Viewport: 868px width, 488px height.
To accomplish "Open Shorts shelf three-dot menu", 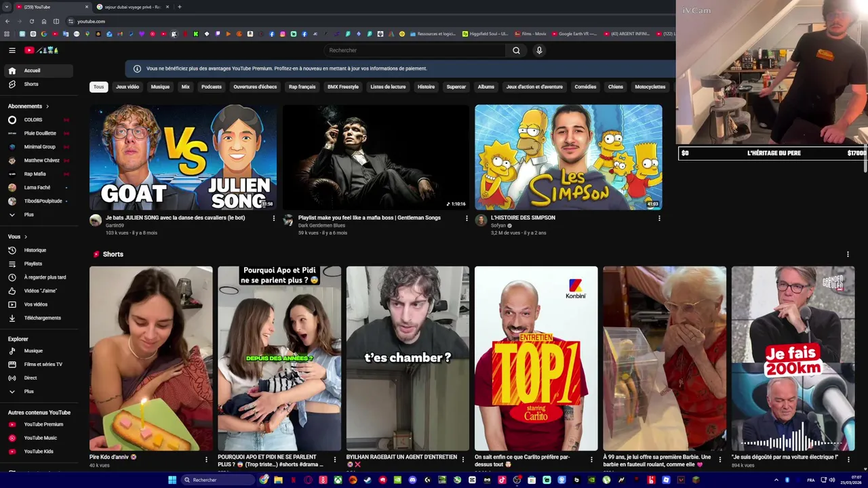I will [848, 254].
